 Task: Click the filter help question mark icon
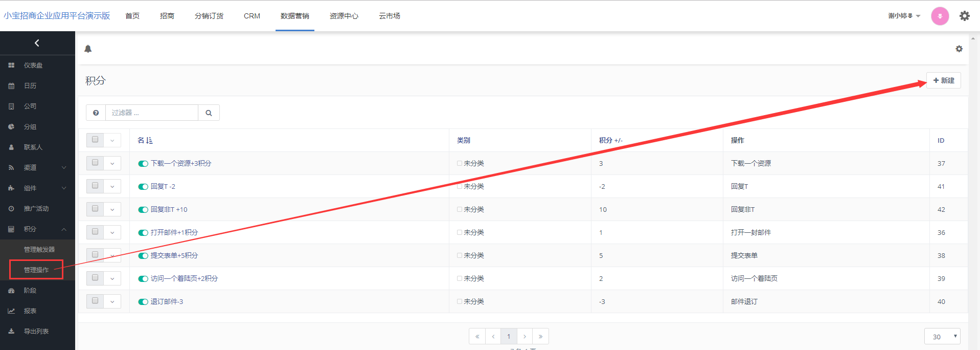point(96,113)
